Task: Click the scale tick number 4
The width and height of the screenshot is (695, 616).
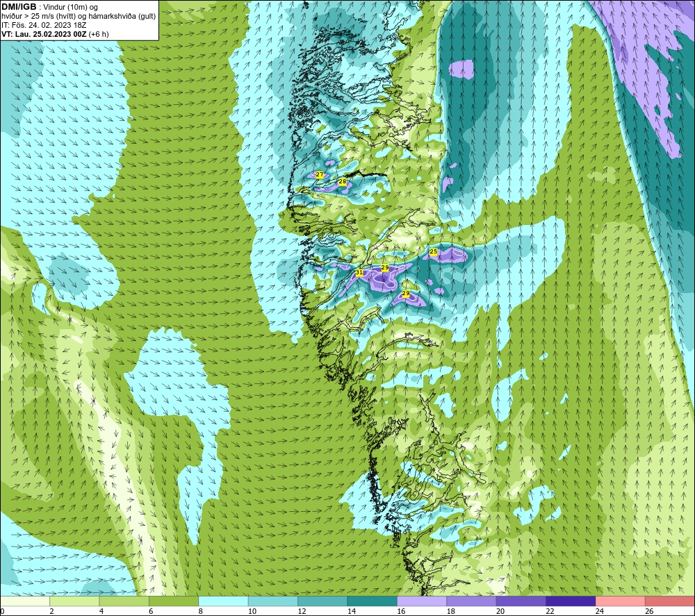Action: (x=101, y=611)
